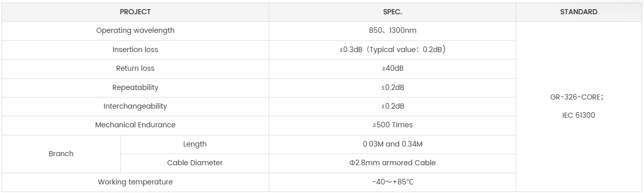The width and height of the screenshot is (644, 193).
Task: Select the Insertion loss cell
Action: point(135,50)
